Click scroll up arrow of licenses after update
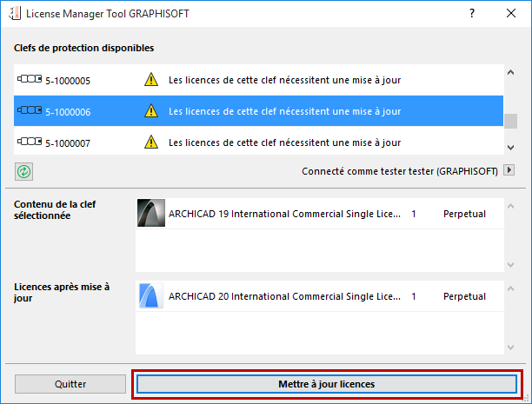 tap(510, 288)
